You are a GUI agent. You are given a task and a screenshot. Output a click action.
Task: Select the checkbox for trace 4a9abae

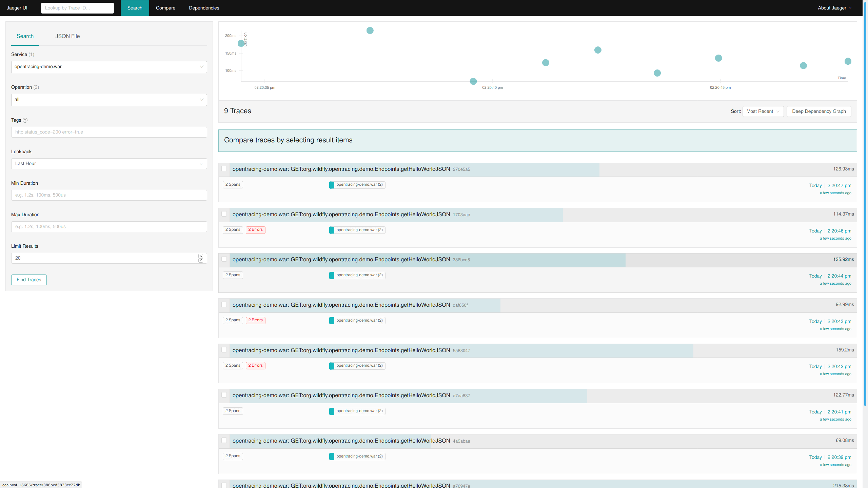tap(224, 441)
